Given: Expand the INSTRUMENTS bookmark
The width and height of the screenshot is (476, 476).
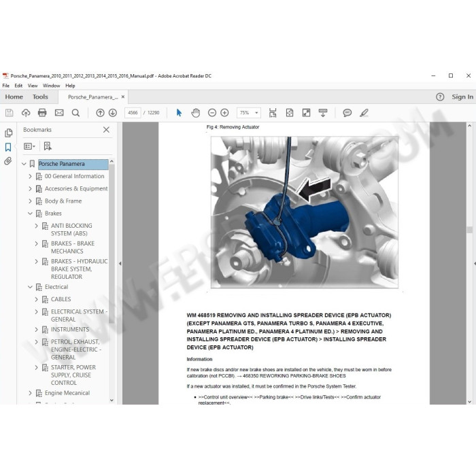Looking at the screenshot, I should point(37,329).
